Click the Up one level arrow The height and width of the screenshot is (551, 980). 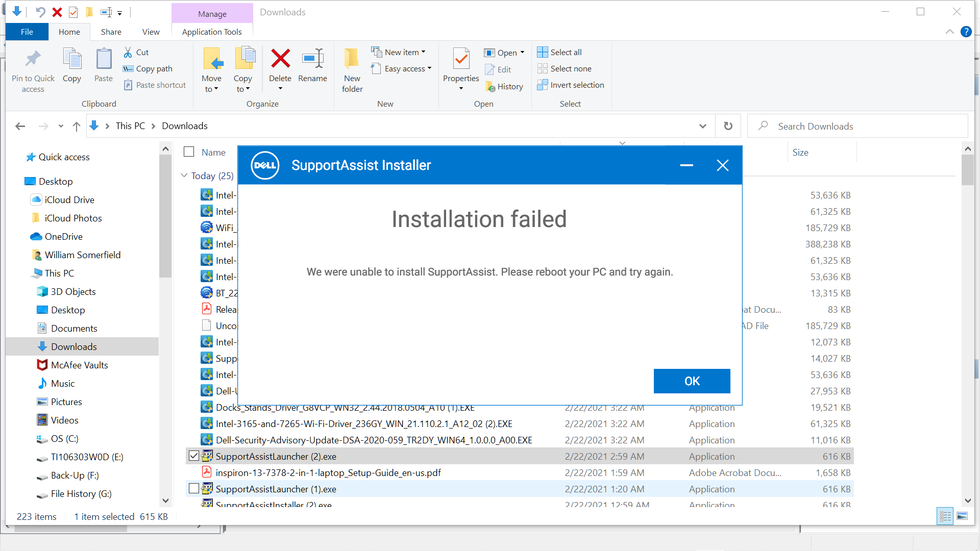[x=77, y=126]
